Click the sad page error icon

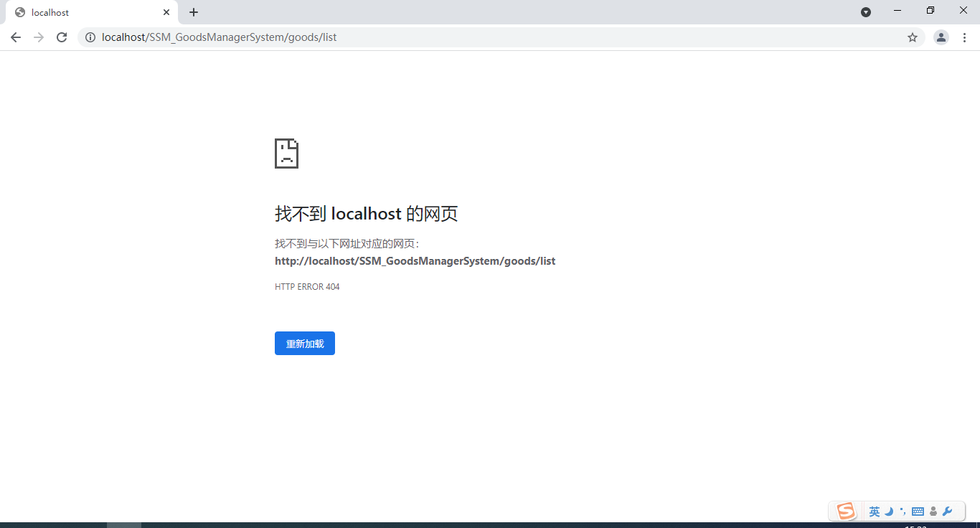tap(286, 153)
